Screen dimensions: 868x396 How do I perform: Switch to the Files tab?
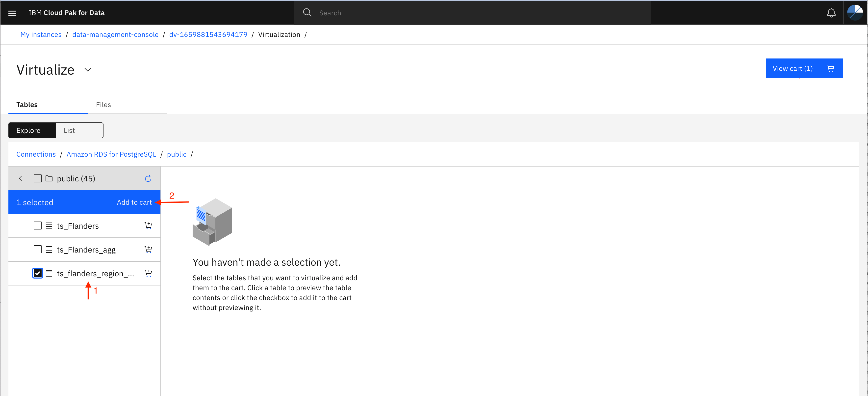click(103, 105)
